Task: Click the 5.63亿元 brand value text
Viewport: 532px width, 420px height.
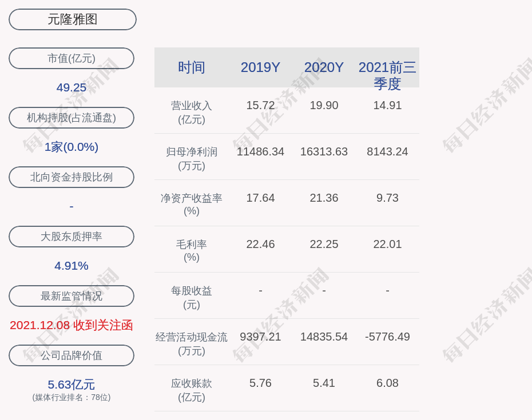Action: coord(72,385)
